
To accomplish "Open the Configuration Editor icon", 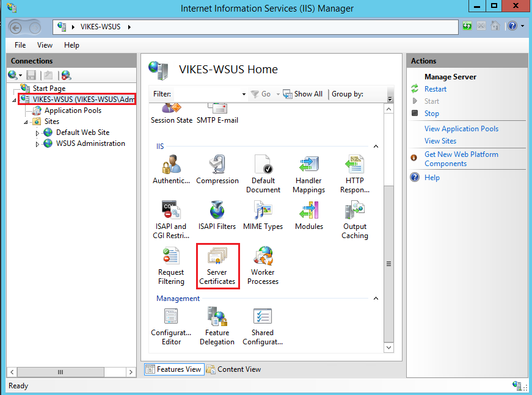I will coord(171,326).
